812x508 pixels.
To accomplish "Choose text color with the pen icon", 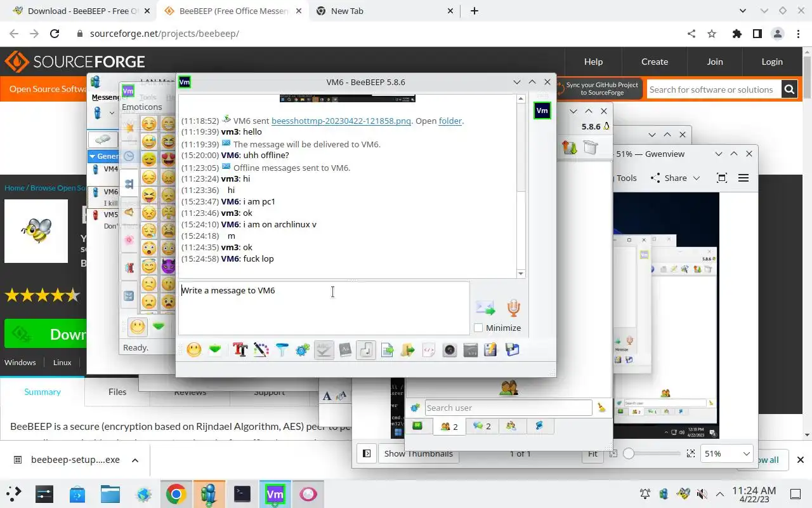I will click(x=261, y=350).
